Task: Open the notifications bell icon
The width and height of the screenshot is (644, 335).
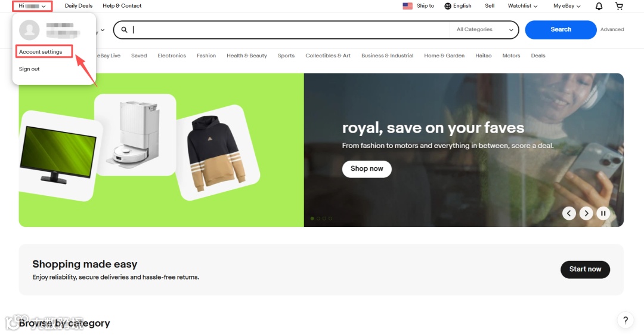Action: coord(599,6)
